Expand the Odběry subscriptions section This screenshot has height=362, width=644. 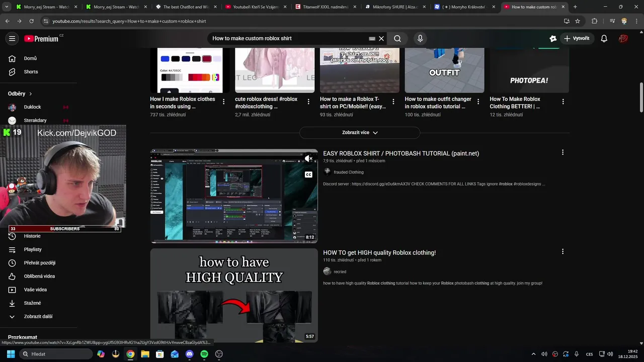tap(20, 94)
